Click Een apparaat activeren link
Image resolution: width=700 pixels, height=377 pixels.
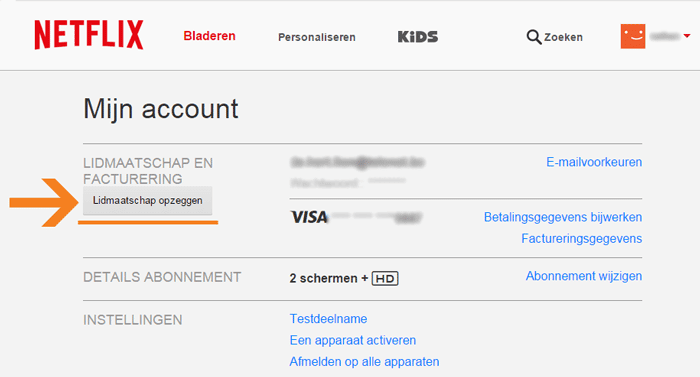pyautogui.click(x=353, y=340)
